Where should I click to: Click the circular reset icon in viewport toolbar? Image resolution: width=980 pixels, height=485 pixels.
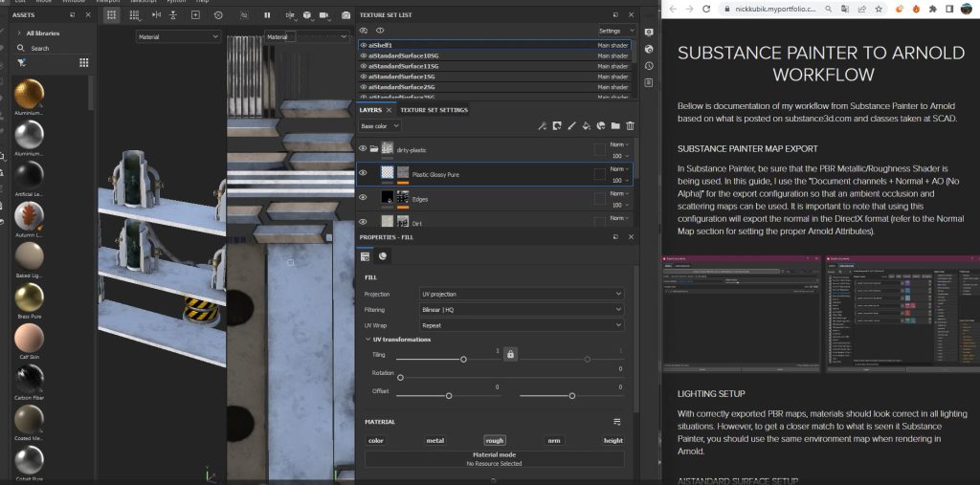[218, 15]
